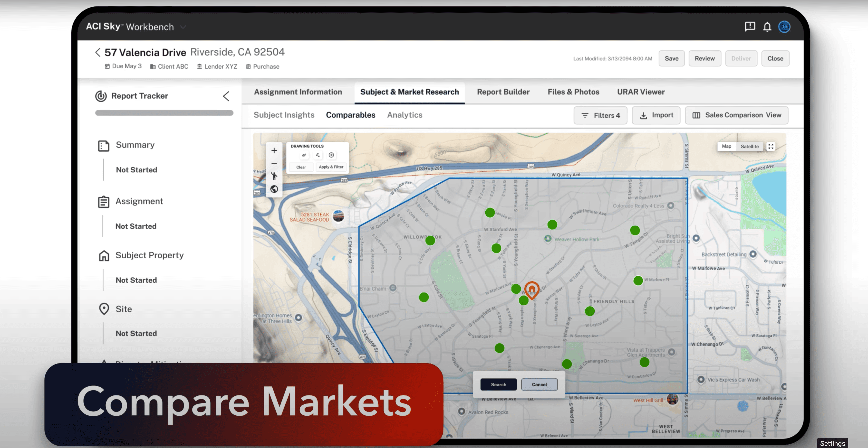Image resolution: width=868 pixels, height=448 pixels.
Task: Click the Deliver button
Action: [741, 58]
